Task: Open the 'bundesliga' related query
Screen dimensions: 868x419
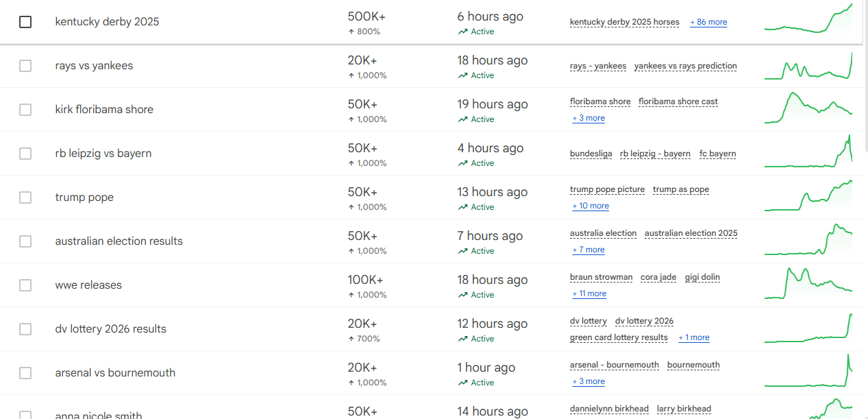Action: [591, 154]
